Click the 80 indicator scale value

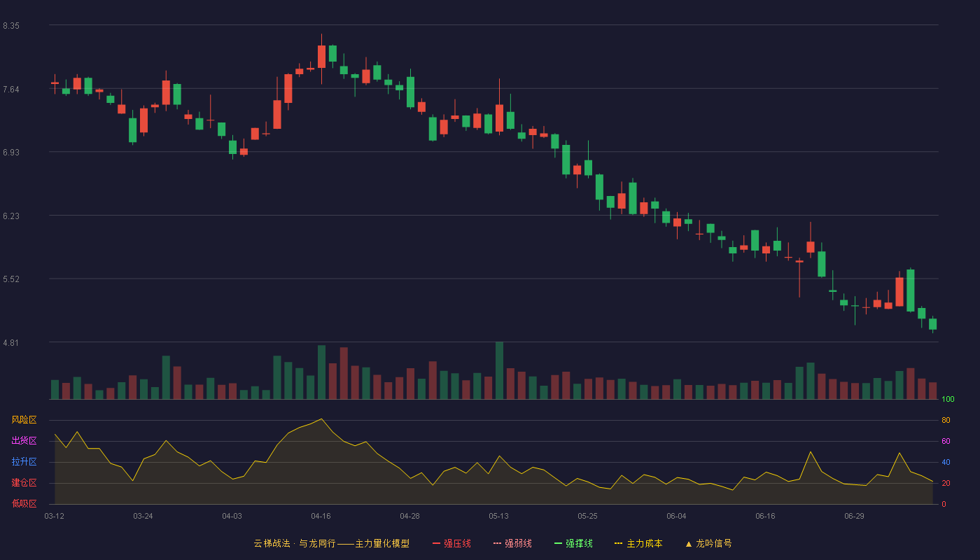[946, 420]
